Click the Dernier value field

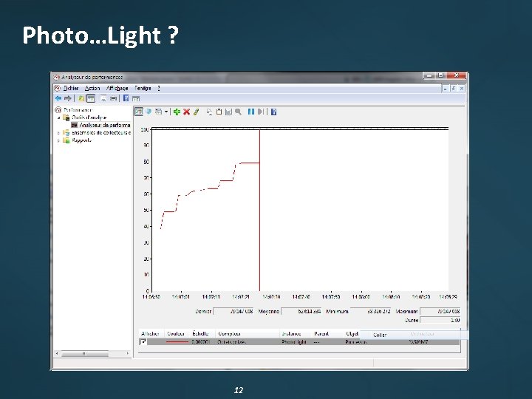(233, 311)
